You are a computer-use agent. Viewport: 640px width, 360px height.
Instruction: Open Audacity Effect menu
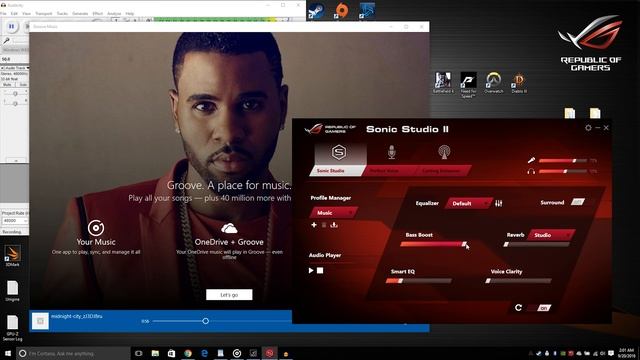point(98,13)
